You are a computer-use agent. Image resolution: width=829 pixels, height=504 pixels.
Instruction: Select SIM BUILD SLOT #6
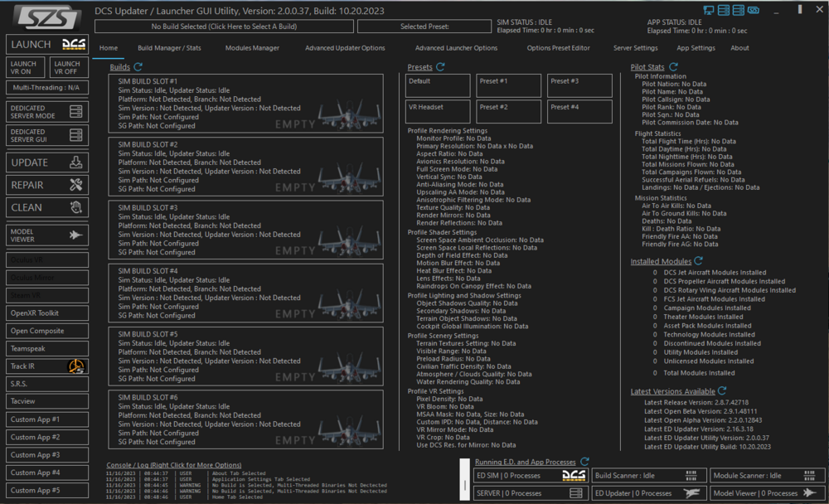tap(246, 420)
